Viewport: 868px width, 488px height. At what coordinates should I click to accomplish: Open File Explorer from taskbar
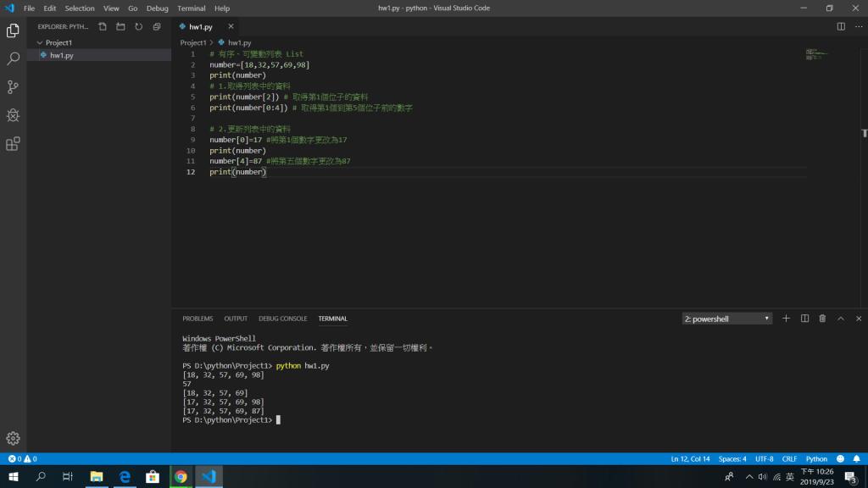(x=97, y=476)
